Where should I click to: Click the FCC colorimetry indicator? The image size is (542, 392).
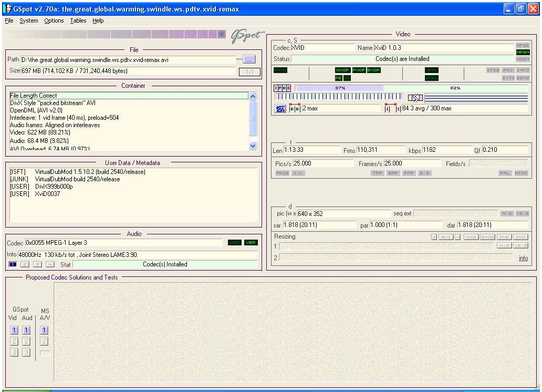tap(508, 70)
